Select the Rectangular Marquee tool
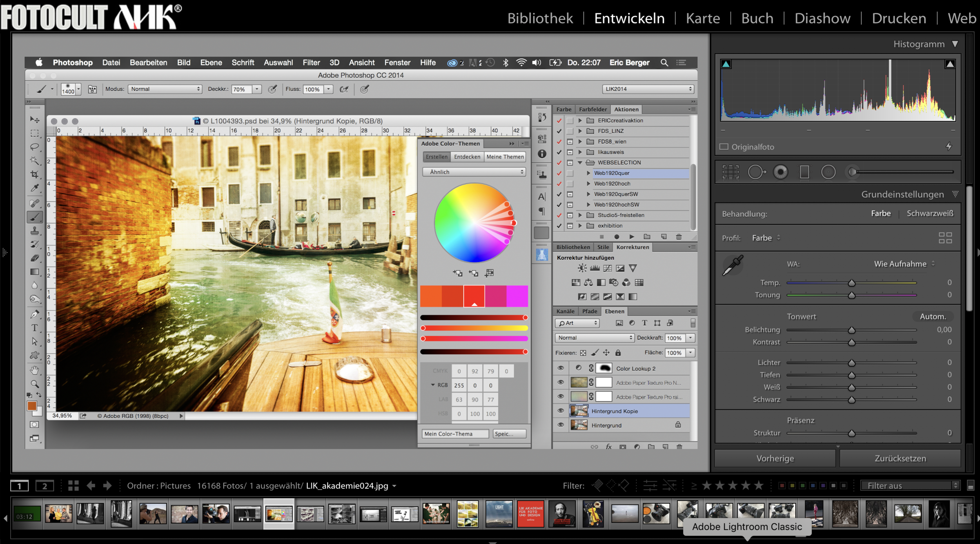980x544 pixels. pyautogui.click(x=35, y=133)
